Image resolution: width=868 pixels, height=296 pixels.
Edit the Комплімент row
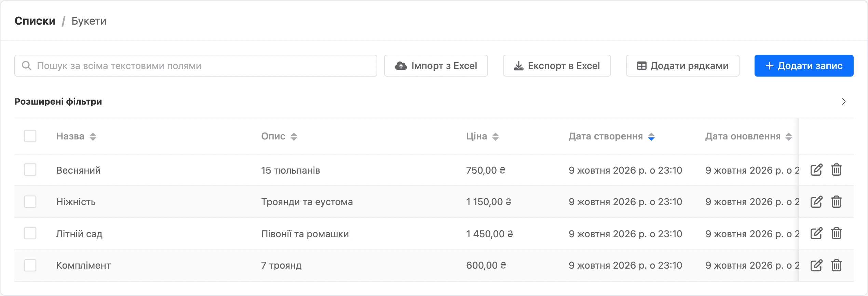[816, 265]
